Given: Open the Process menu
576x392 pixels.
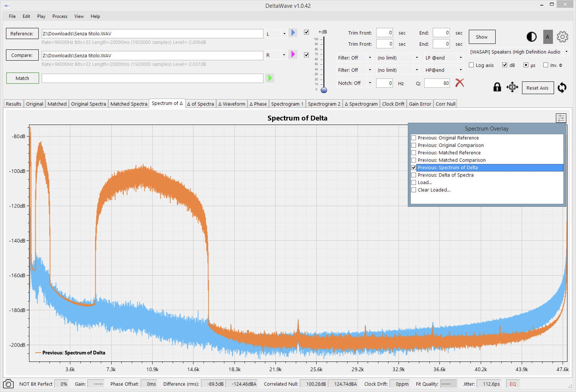Looking at the screenshot, I should click(x=60, y=16).
